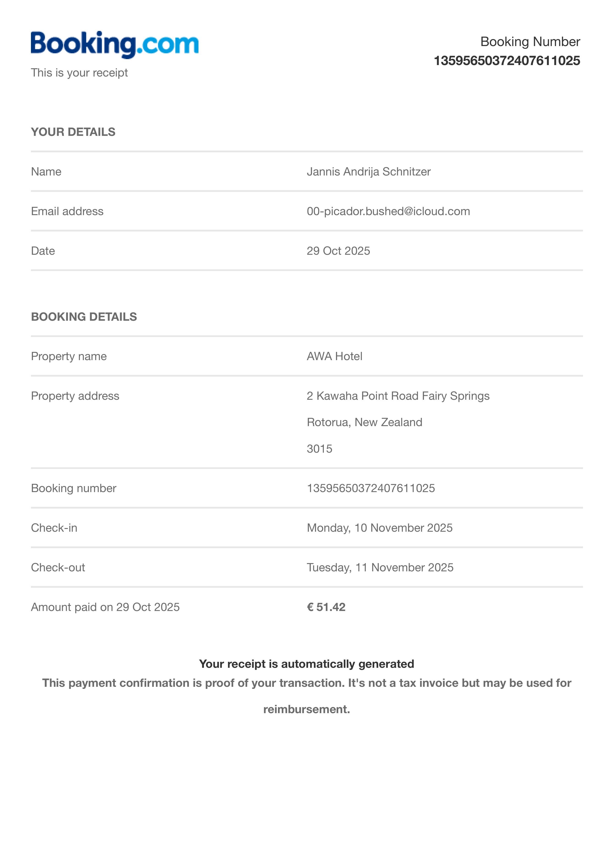Select the booking number in the header
The height and width of the screenshot is (868, 614).
click(507, 61)
